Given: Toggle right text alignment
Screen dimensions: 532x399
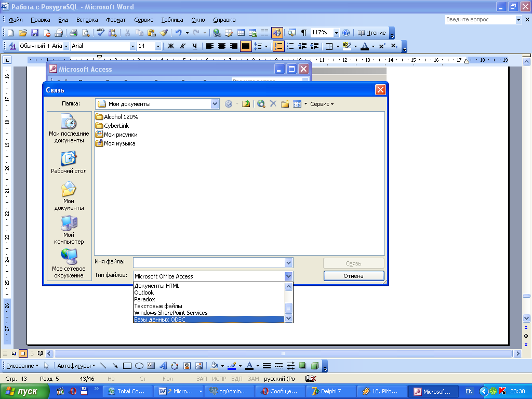Looking at the screenshot, I should [x=233, y=46].
